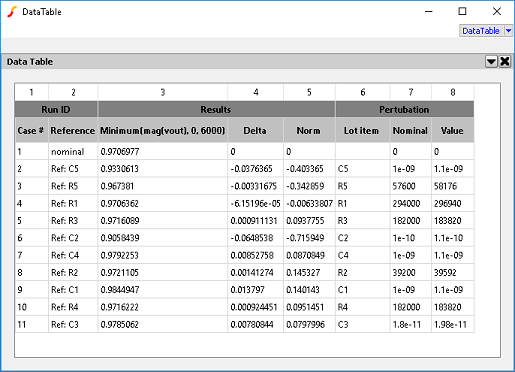
Task: Click the Lot item cell in the row with nominal 39200
Action: [x=362, y=273]
